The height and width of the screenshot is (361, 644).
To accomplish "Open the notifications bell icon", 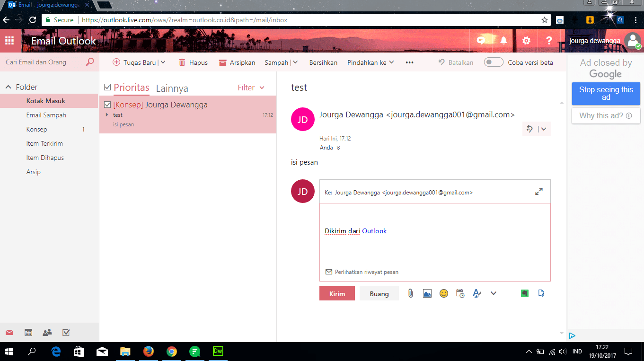I will 503,41.
